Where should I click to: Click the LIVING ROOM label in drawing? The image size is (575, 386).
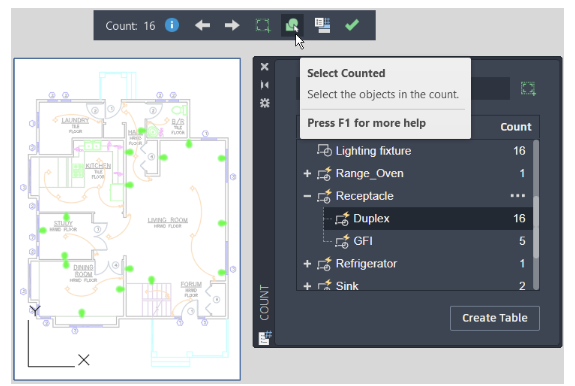click(x=168, y=220)
